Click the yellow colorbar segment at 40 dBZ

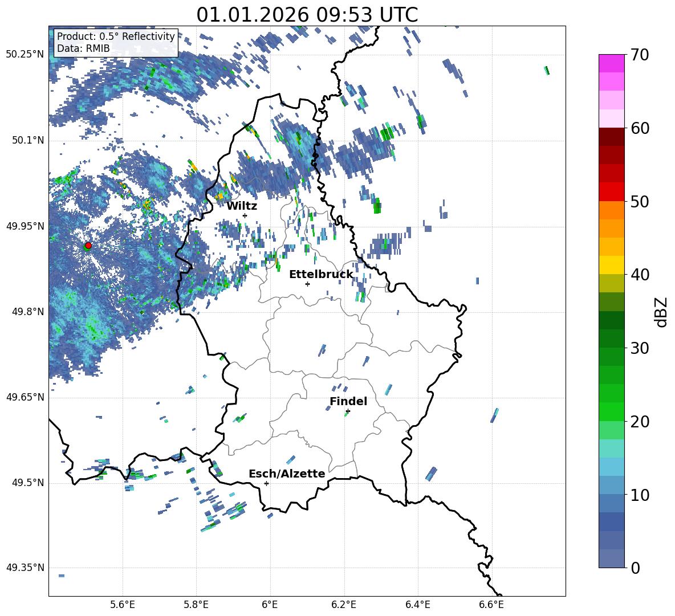611,265
